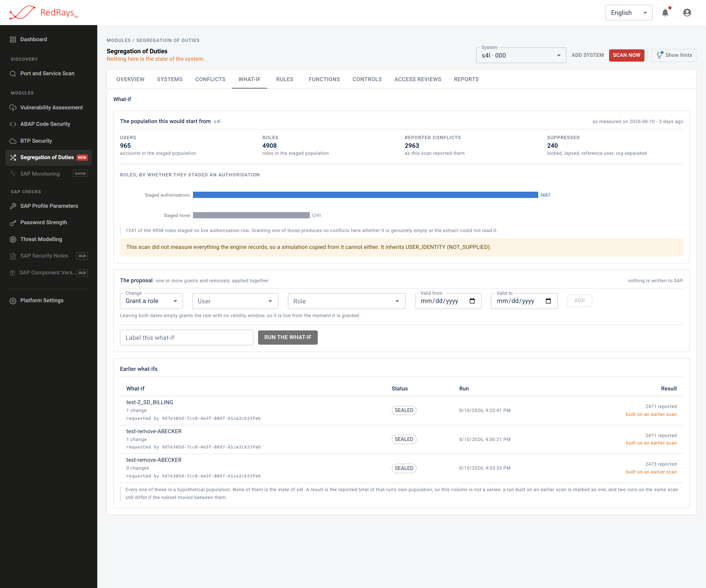Click the BTP Security cloud icon
Image resolution: width=706 pixels, height=588 pixels.
pos(13,141)
